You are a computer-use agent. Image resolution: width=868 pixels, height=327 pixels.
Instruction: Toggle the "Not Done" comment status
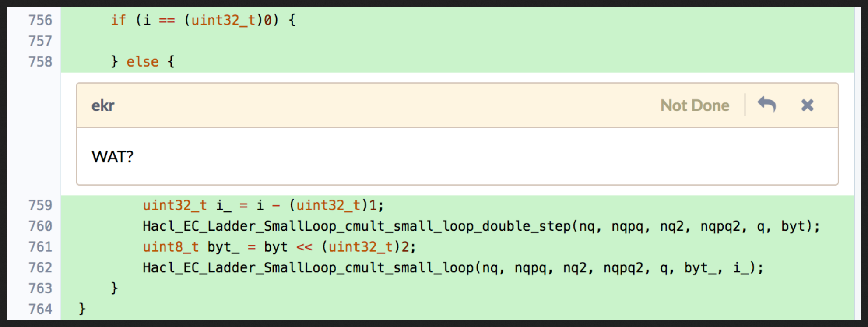click(695, 105)
